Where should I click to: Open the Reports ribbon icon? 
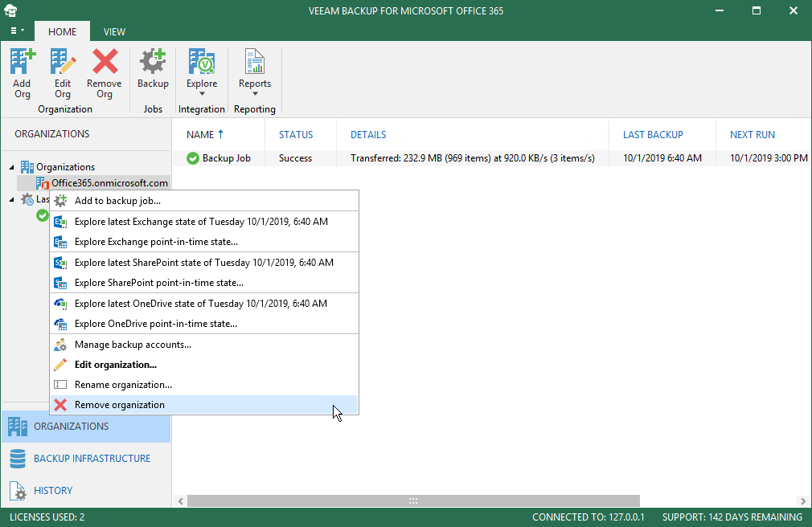[254, 62]
